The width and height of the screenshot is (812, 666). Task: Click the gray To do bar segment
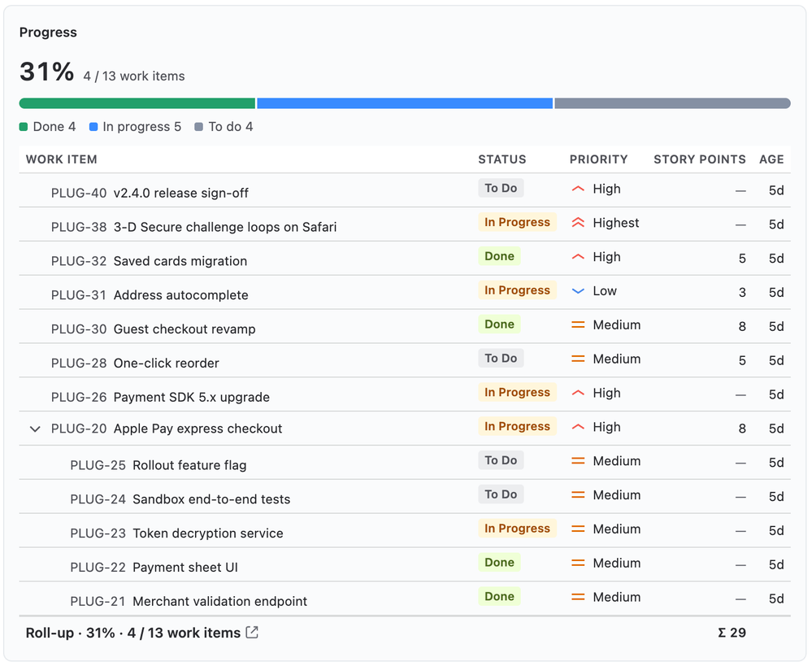coord(673,103)
